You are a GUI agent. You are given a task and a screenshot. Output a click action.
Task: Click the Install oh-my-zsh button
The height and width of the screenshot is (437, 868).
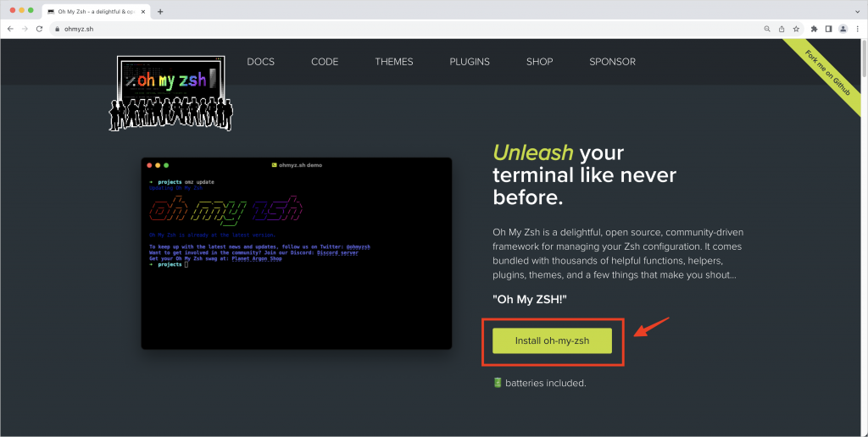pos(552,340)
